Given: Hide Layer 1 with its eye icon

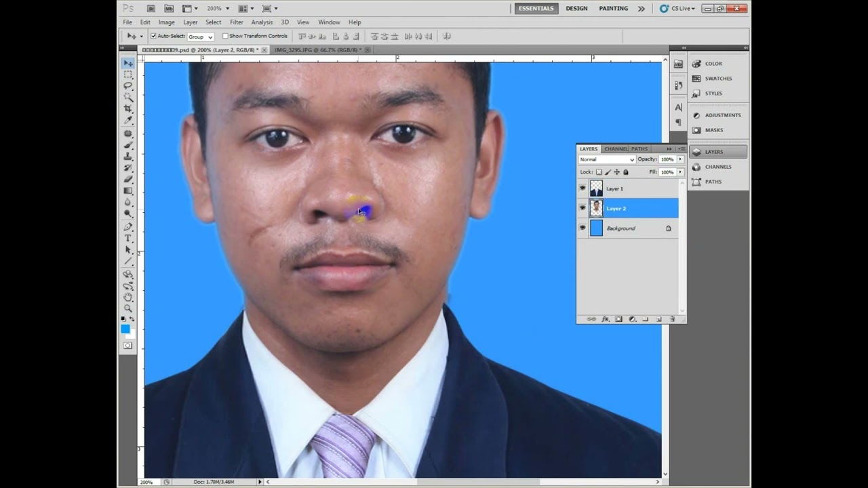Looking at the screenshot, I should click(583, 188).
